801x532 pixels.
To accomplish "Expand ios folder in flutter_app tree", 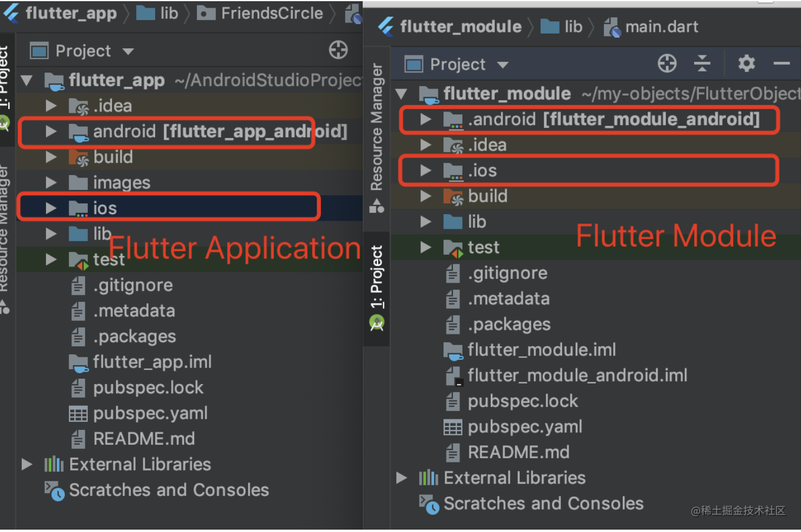I will coord(51,208).
